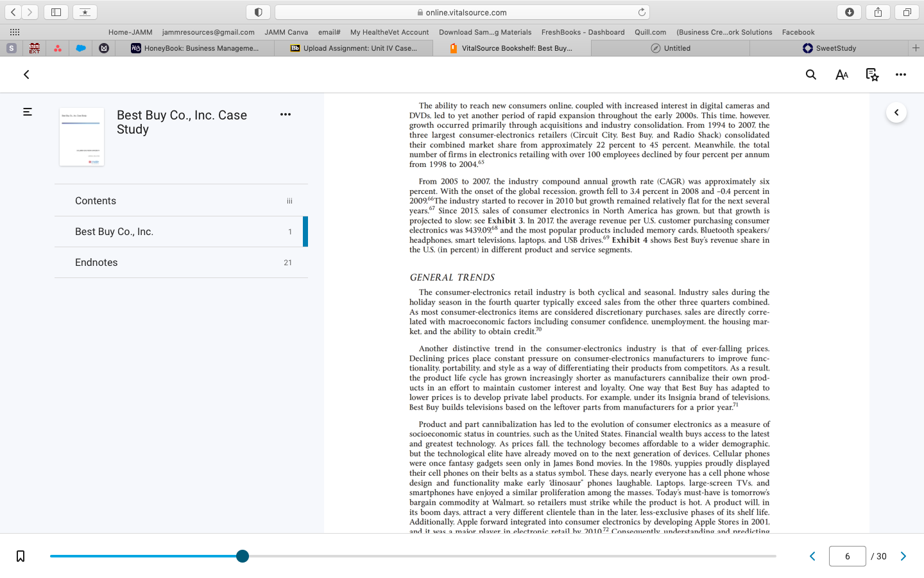
Task: Open Safari Top Sites star button
Action: [x=85, y=12]
